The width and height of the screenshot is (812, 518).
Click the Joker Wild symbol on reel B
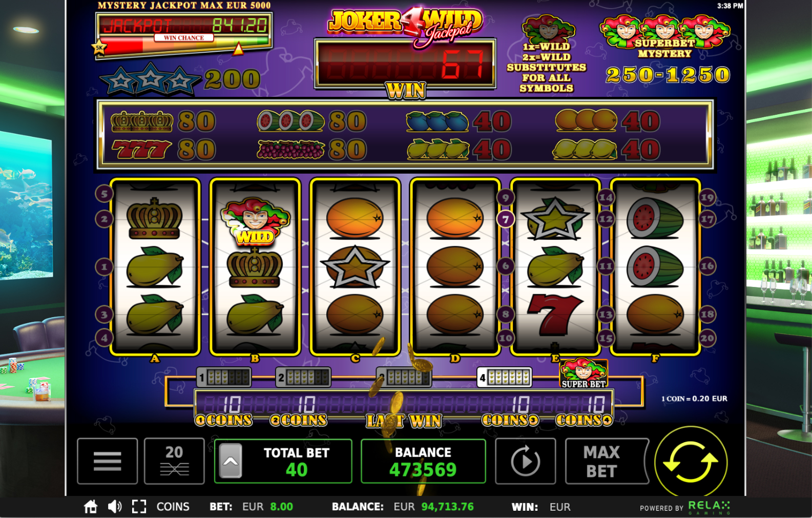(x=255, y=221)
